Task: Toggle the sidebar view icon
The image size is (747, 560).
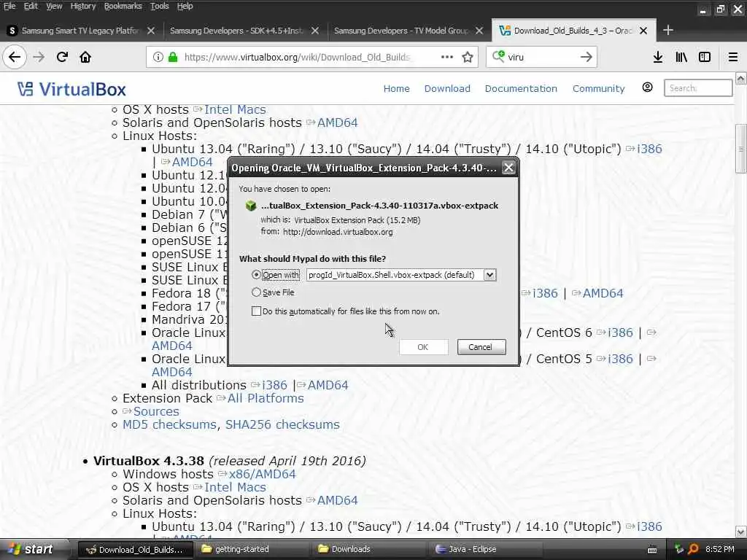Action: [x=705, y=57]
